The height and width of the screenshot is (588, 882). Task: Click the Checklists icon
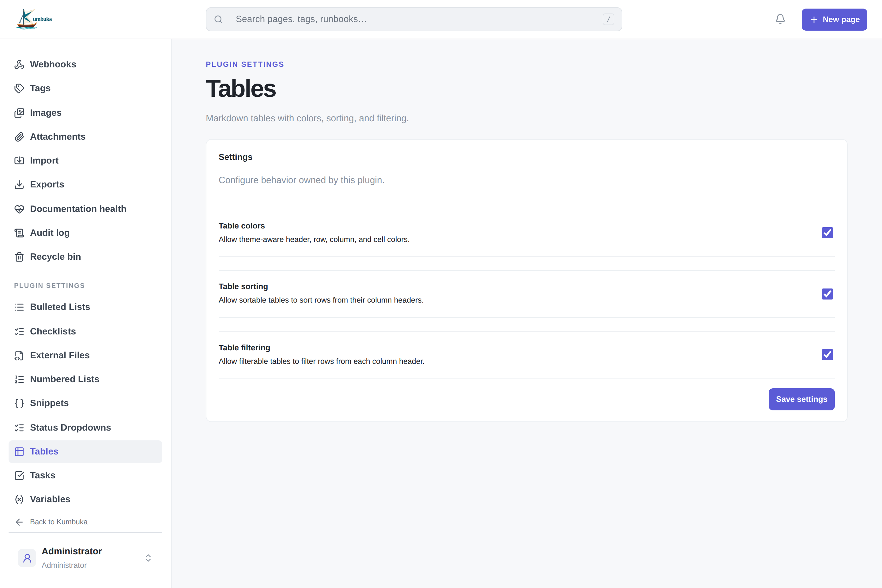[x=19, y=331]
